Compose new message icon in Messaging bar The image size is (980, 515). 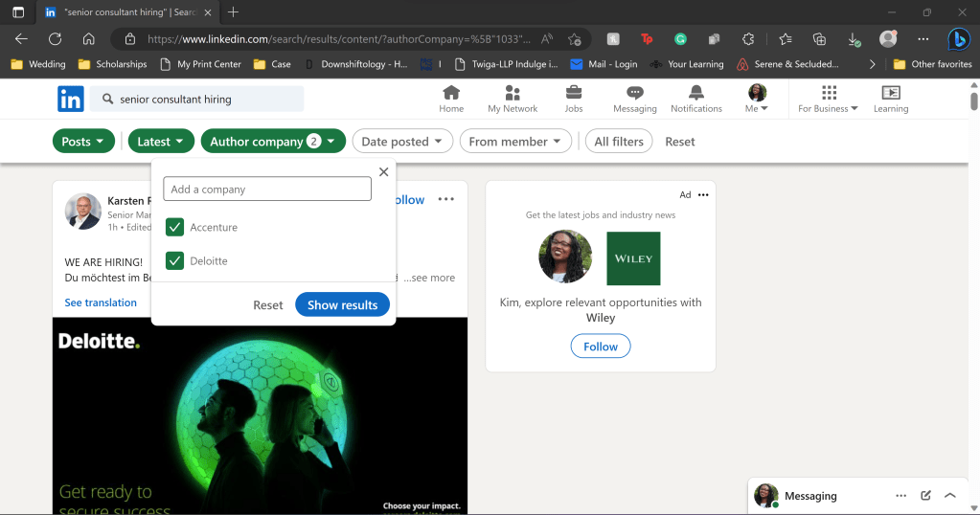pos(925,496)
